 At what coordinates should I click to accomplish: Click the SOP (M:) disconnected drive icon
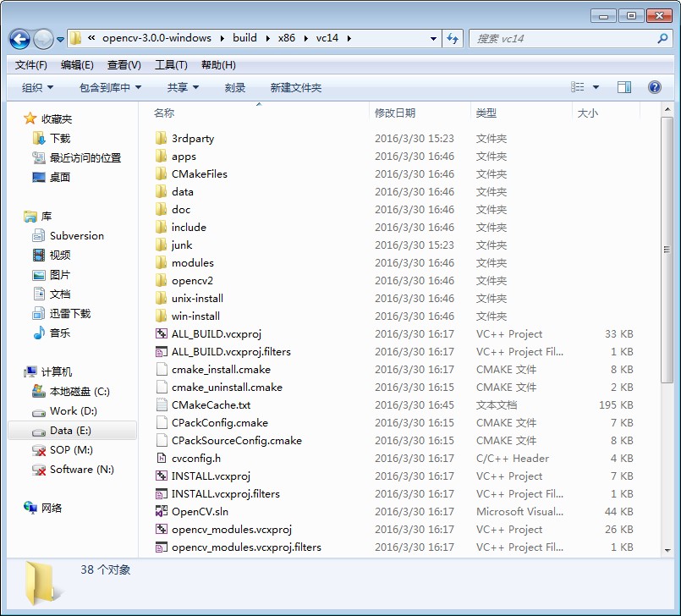[39, 450]
